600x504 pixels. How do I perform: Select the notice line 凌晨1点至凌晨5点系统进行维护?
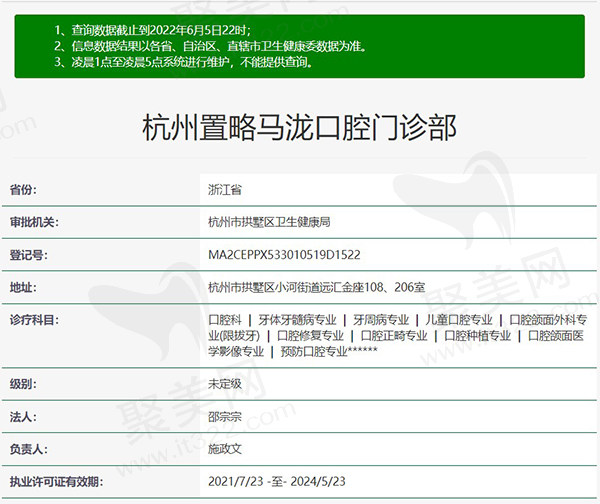(x=183, y=62)
